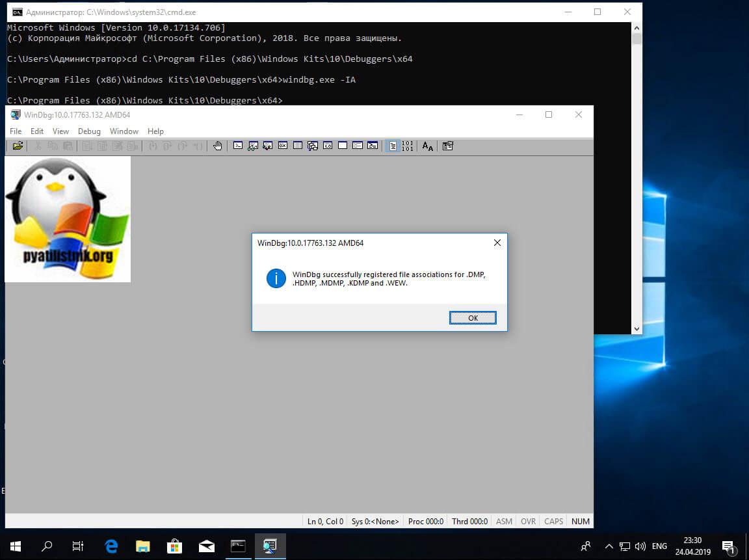Viewport: 749px width, 560px height.
Task: Open the Locals window toolbar icon
Action: point(267,146)
